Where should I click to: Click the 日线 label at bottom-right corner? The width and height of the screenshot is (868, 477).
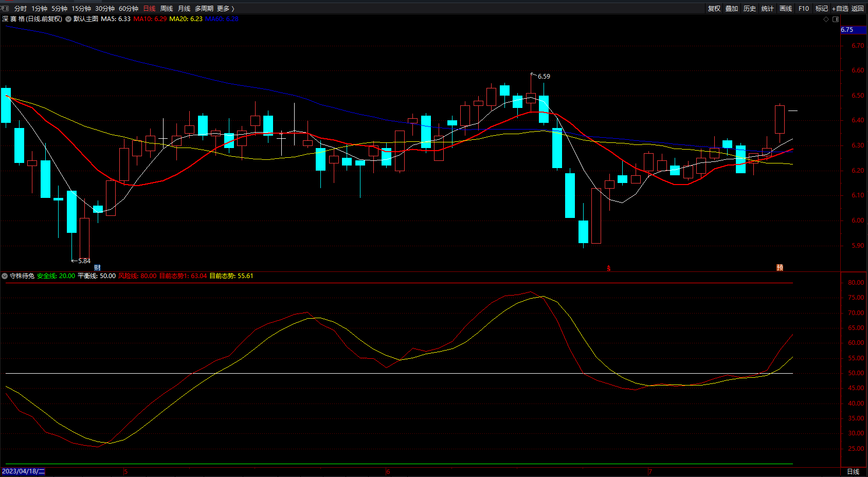[x=853, y=471]
